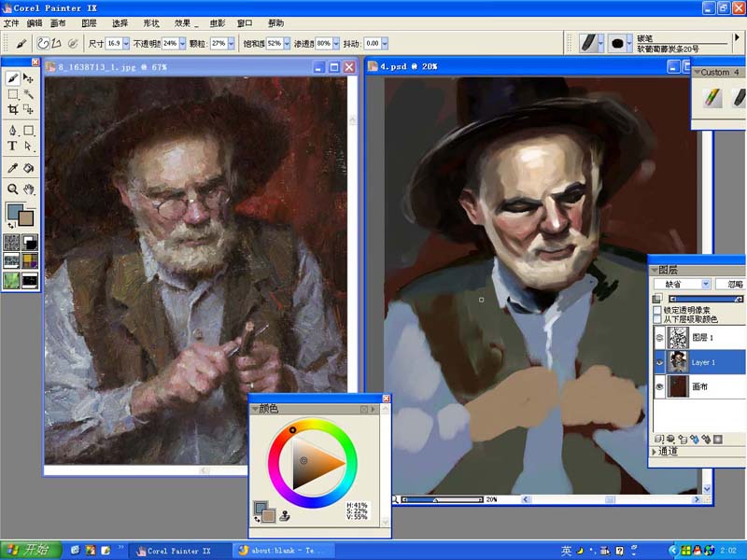Open the 尺寸 size dropdown
The width and height of the screenshot is (747, 560).
(x=126, y=43)
